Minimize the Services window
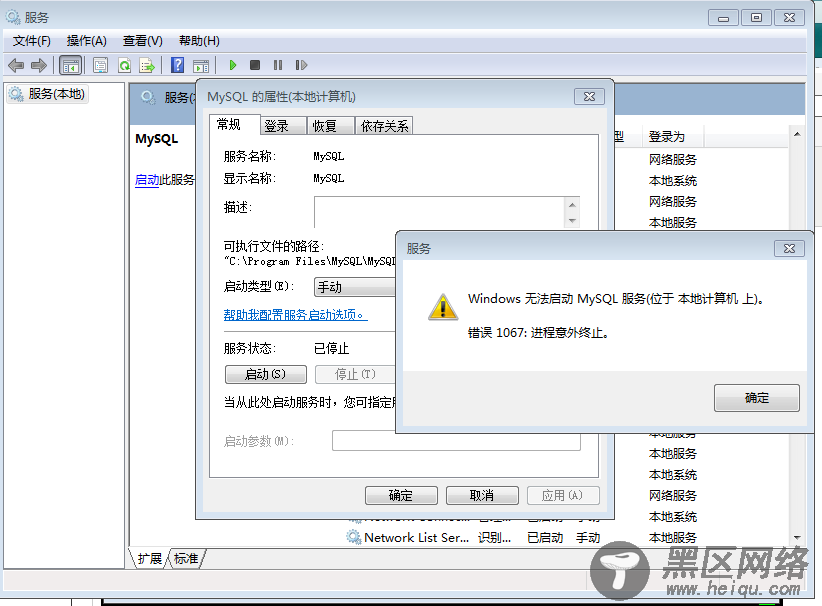822x606 pixels. (x=723, y=18)
